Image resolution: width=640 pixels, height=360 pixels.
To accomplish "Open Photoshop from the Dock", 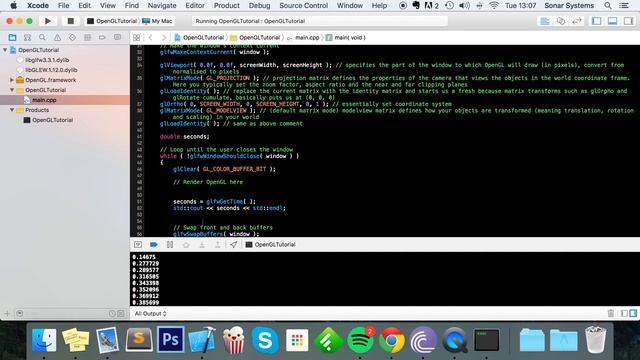I will point(170,340).
